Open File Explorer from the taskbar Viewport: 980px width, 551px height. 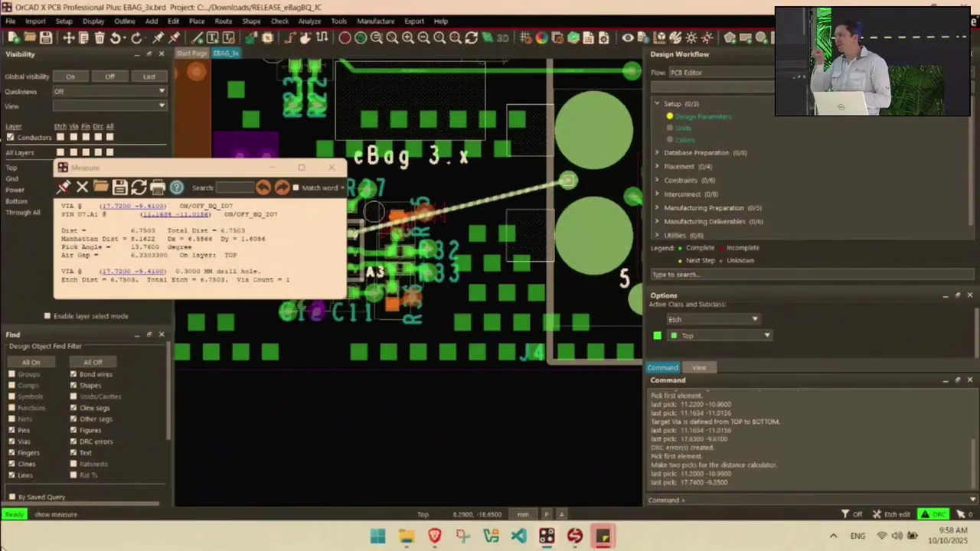pyautogui.click(x=407, y=536)
